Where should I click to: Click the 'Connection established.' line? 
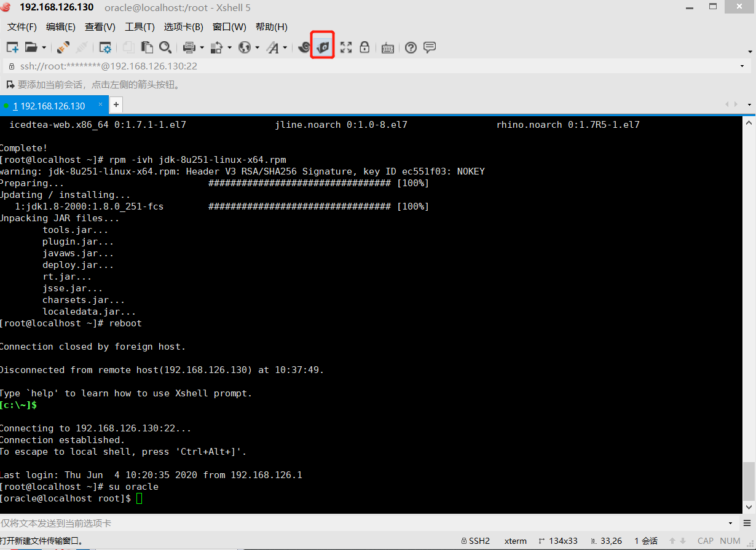click(x=62, y=440)
